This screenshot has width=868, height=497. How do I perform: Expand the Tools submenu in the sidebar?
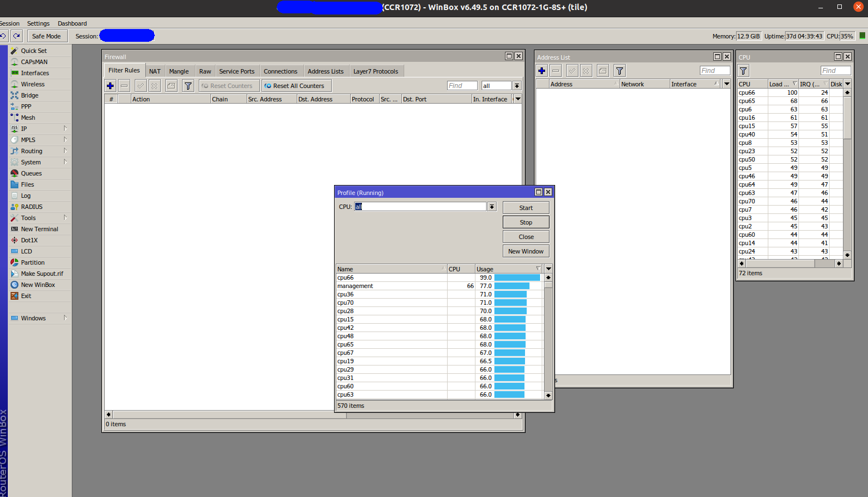pyautogui.click(x=40, y=218)
